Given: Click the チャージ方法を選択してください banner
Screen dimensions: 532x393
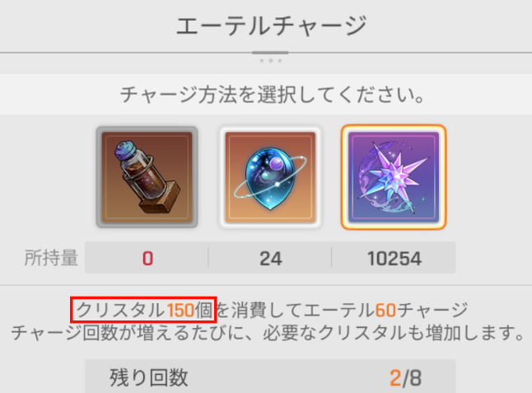Looking at the screenshot, I should click(x=266, y=95).
